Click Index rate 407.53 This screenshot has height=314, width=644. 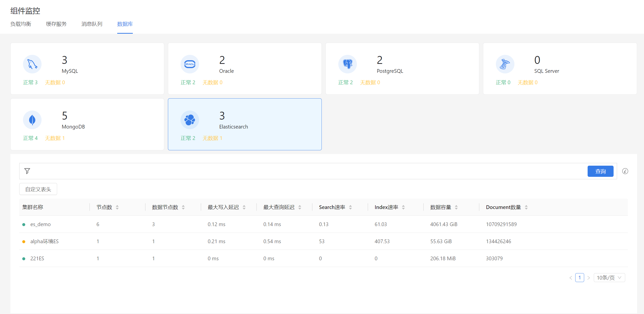pyautogui.click(x=382, y=241)
